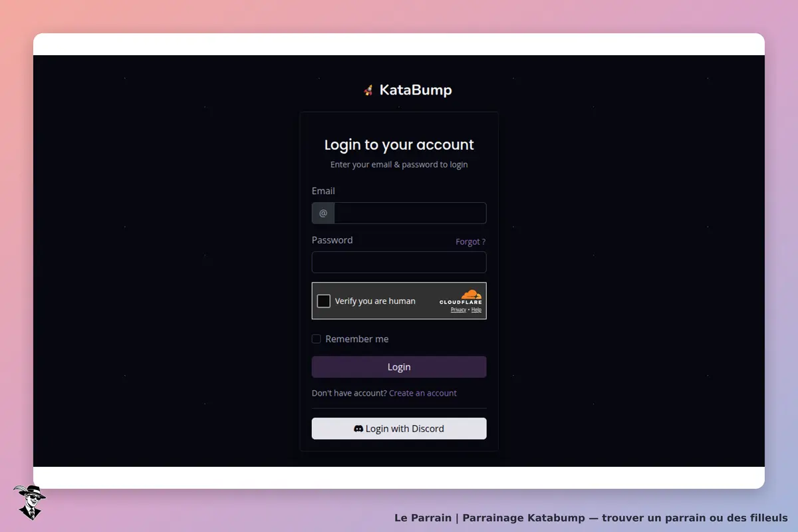The width and height of the screenshot is (798, 532).
Task: Open Cloudflare Help link
Action: point(476,310)
